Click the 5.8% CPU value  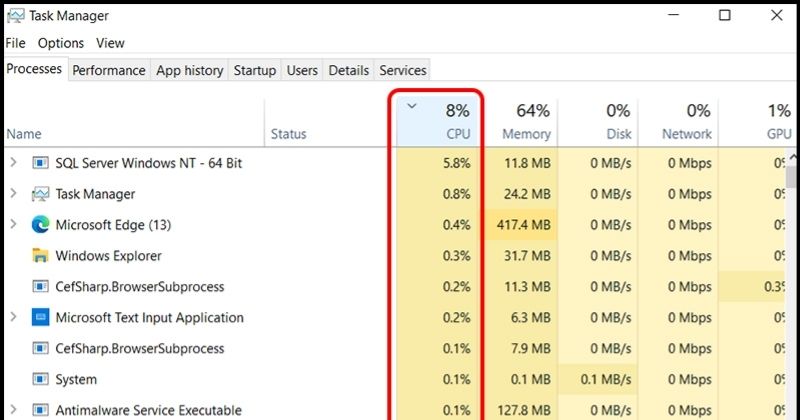pos(457,163)
